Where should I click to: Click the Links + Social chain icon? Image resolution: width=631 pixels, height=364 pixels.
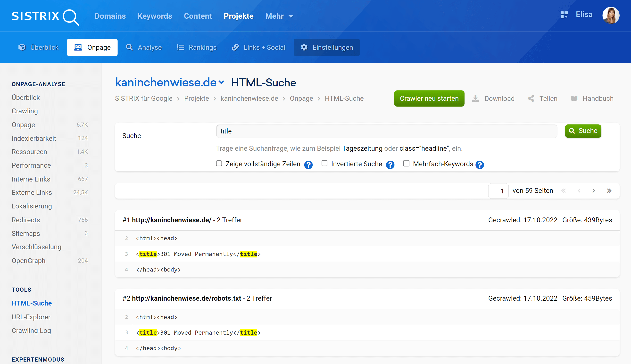pos(235,47)
